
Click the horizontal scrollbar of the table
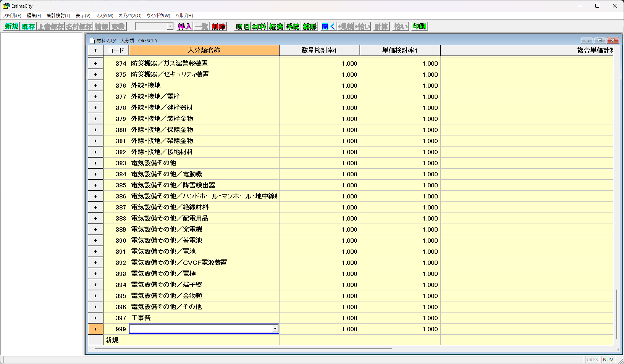[243, 349]
